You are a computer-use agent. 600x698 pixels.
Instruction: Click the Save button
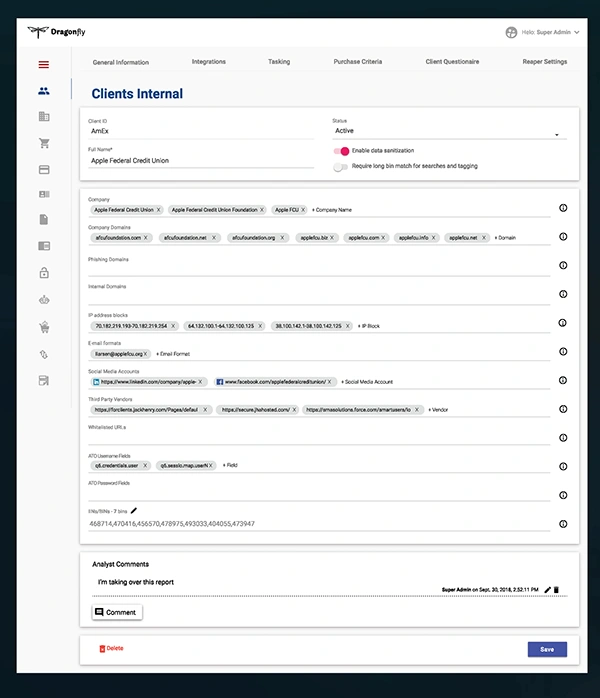point(547,649)
